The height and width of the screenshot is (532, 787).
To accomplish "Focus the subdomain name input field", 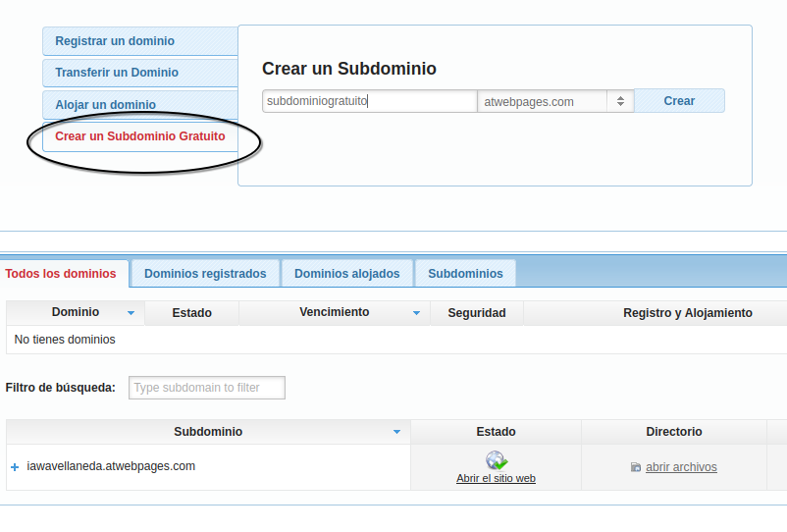I will pos(369,101).
